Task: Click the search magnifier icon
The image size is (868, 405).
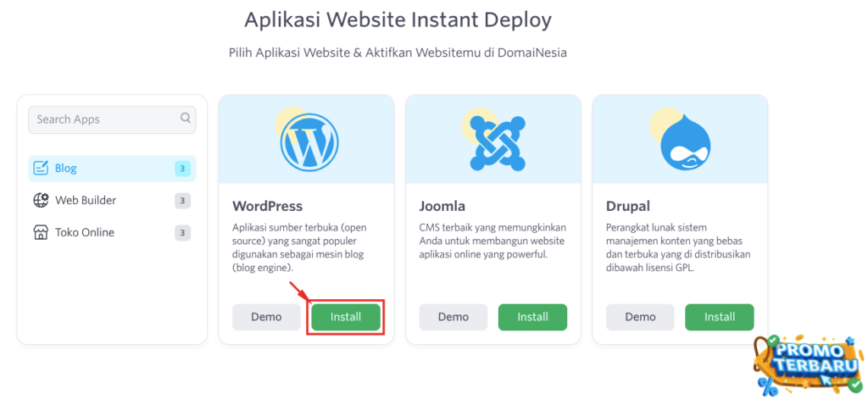Action: (186, 118)
